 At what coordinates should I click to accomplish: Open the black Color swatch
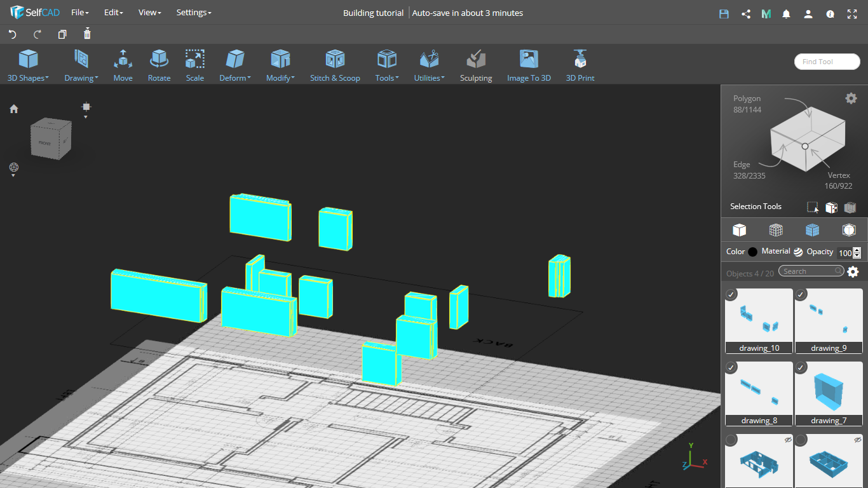point(753,252)
